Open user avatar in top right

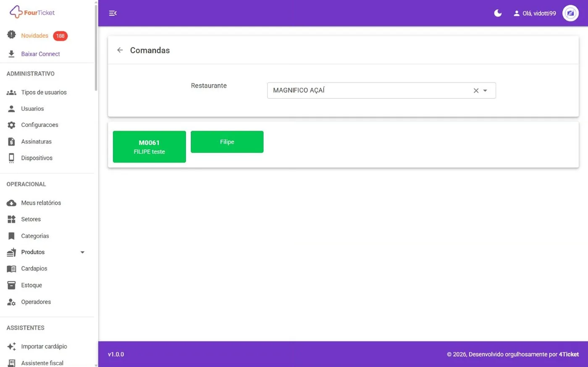click(570, 13)
